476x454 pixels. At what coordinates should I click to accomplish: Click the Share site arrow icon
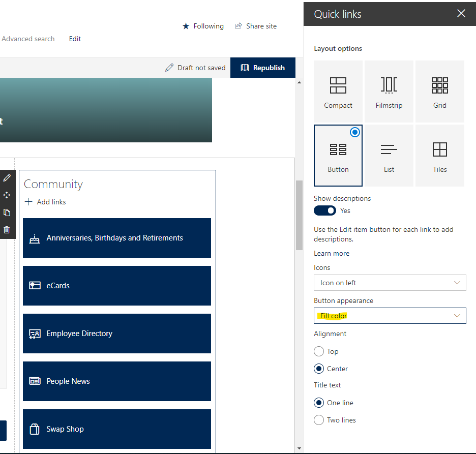click(239, 26)
